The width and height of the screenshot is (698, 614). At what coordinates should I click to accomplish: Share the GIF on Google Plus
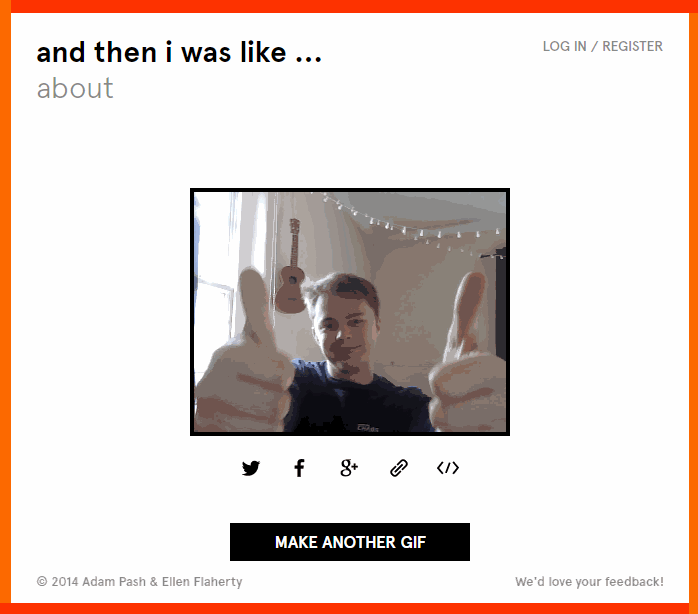point(349,468)
